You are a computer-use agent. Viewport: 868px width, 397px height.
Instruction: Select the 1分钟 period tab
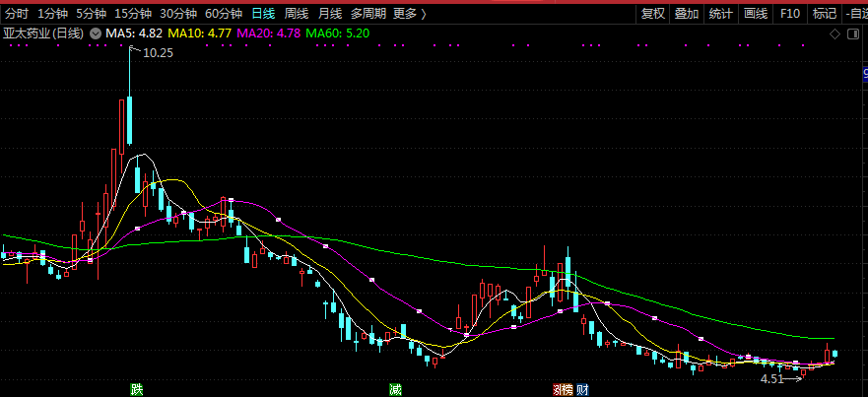pyautogui.click(x=52, y=14)
